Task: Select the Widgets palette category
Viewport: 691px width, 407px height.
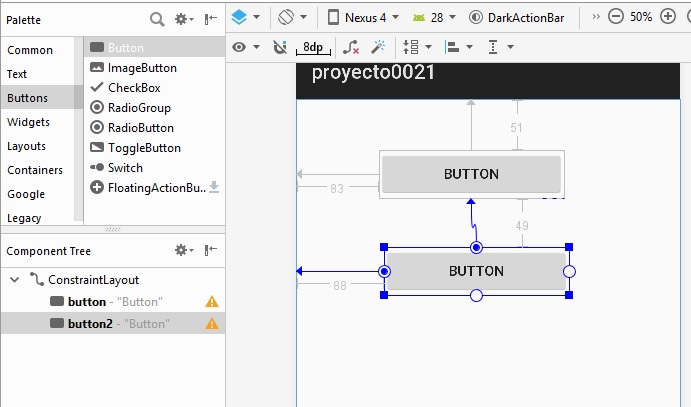Action: 28,122
